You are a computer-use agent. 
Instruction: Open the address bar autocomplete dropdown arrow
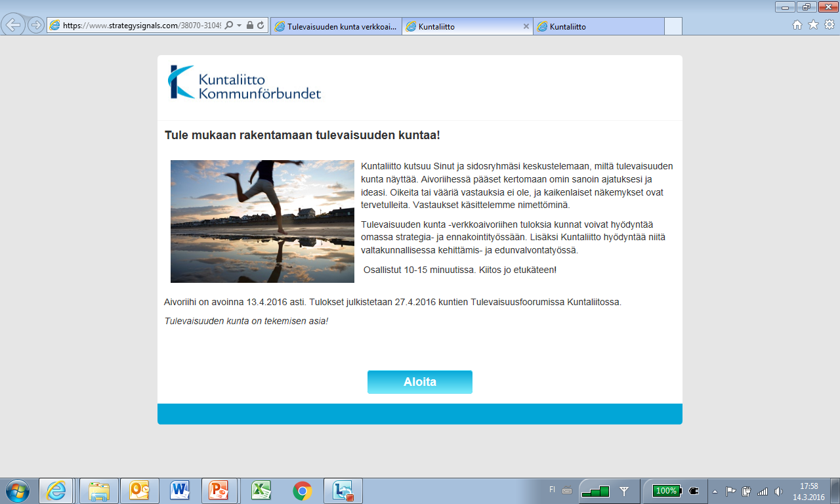[240, 26]
